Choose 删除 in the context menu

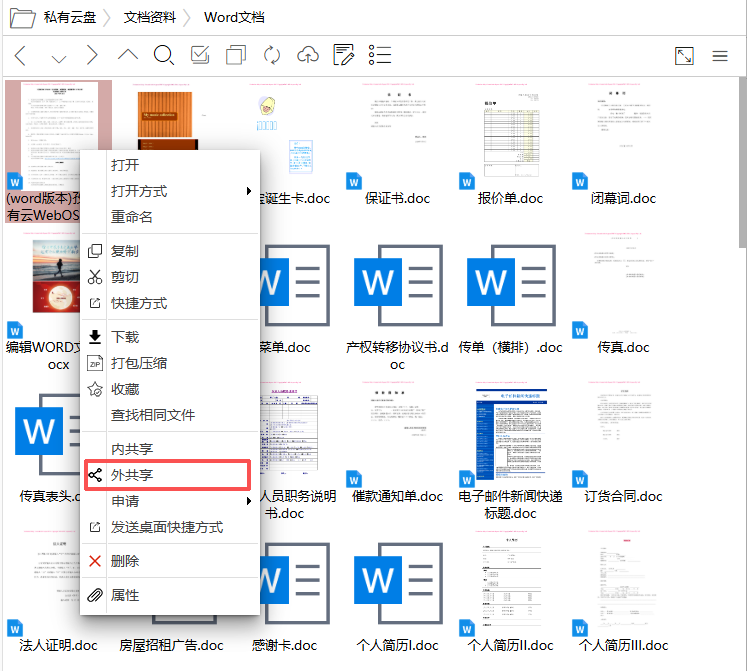tap(125, 561)
